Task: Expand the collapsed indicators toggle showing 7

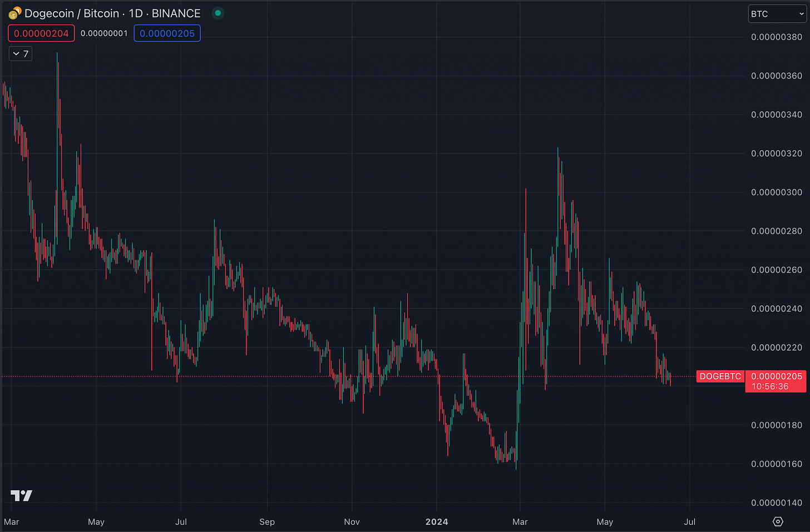Action: (x=21, y=54)
